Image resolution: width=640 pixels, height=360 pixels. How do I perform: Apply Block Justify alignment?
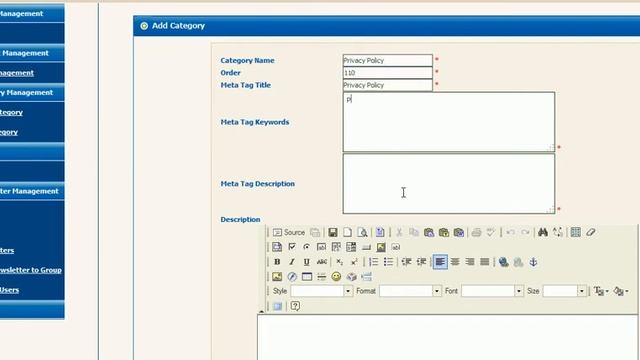(484, 262)
